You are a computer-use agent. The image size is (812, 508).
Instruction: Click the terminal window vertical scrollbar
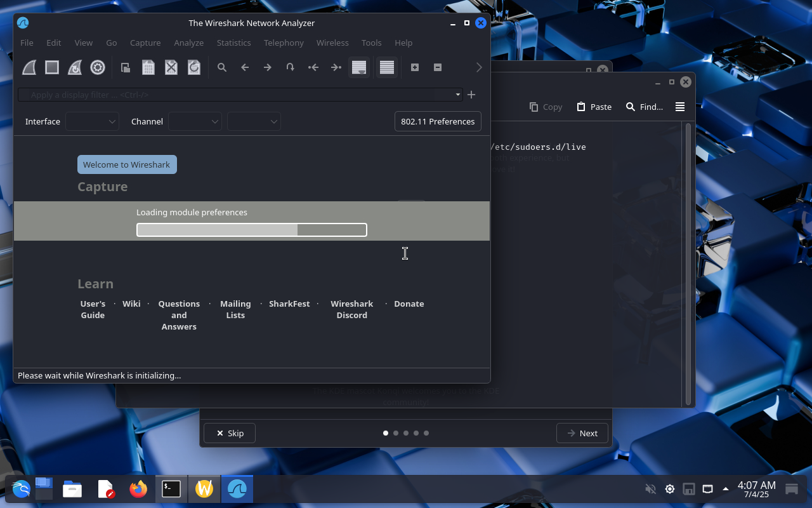(687, 264)
